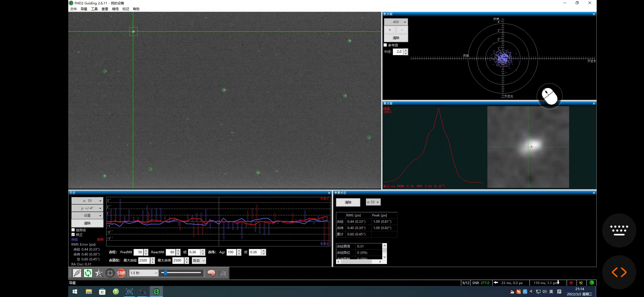Click the ReactWt spinner arrows
This screenshot has height=297, width=644.
point(178,252)
